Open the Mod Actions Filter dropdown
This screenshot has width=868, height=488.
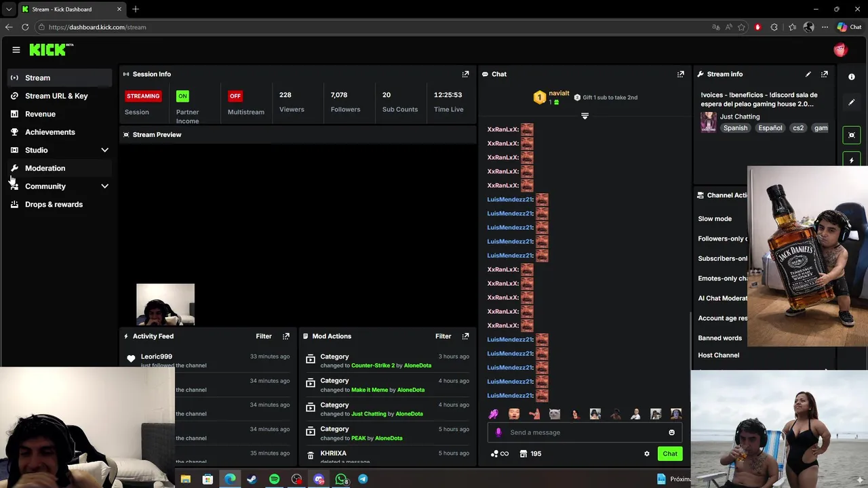pos(443,336)
